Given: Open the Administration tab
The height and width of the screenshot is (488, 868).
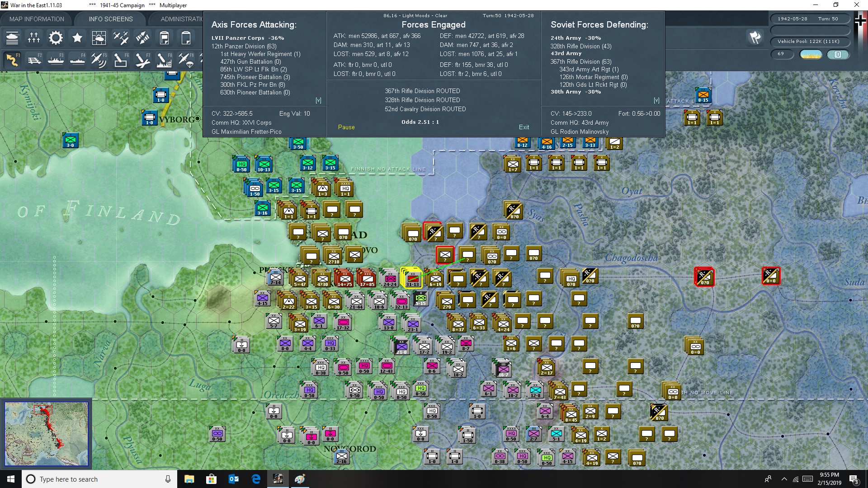Looking at the screenshot, I should (181, 19).
